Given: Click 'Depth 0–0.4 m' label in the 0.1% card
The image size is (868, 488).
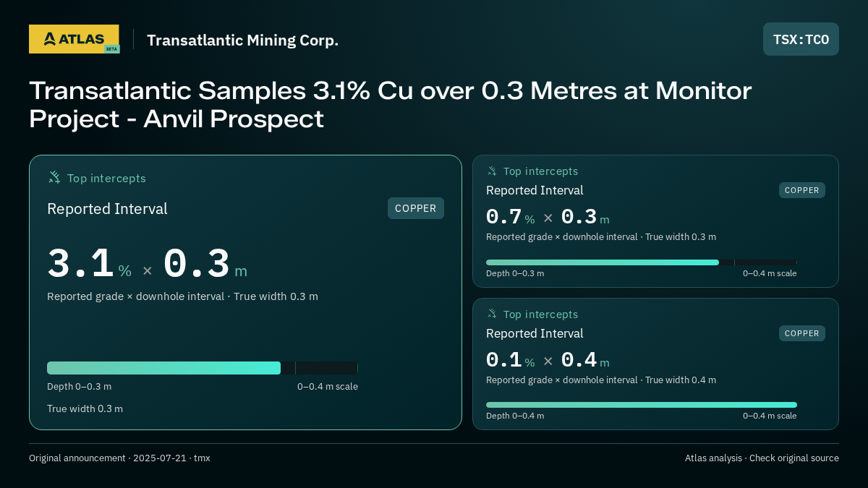Looking at the screenshot, I should pyautogui.click(x=515, y=416).
